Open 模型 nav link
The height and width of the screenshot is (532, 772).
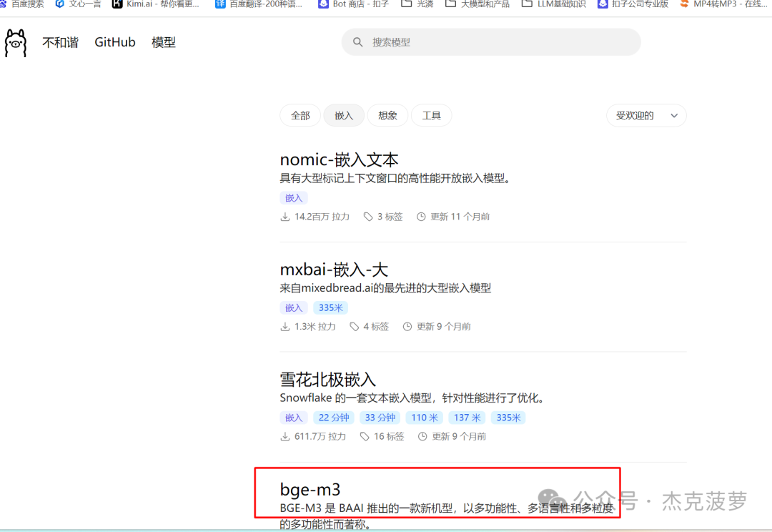pyautogui.click(x=164, y=42)
